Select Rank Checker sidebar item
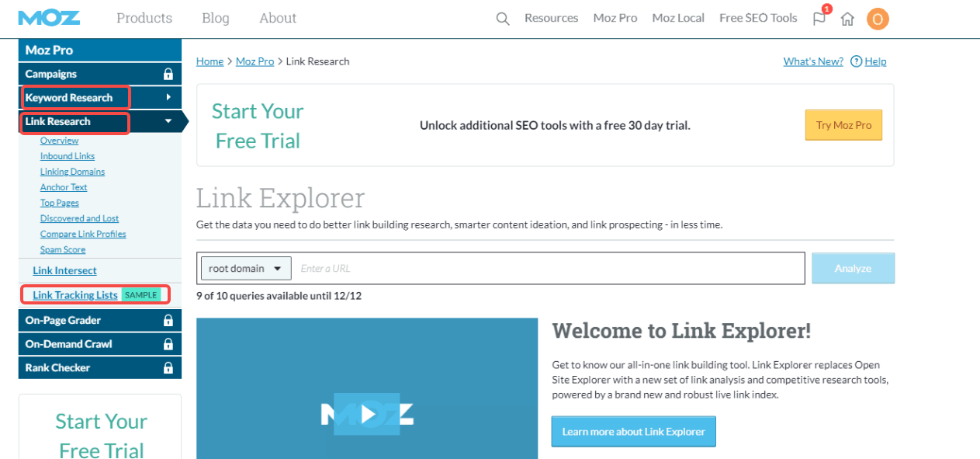The height and width of the screenshot is (459, 980). click(x=100, y=368)
